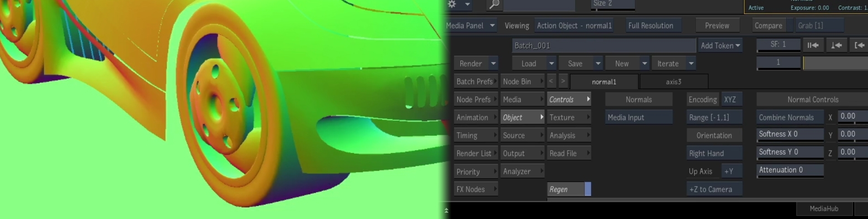Click the Batch_001 name field
The width and height of the screenshot is (868, 219).
pos(603,45)
